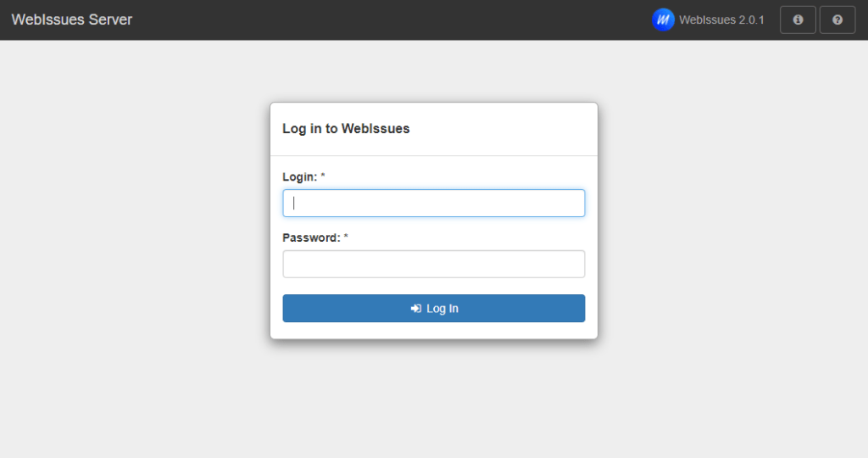
Task: Click the "Log In" text on the button
Action: pos(442,309)
